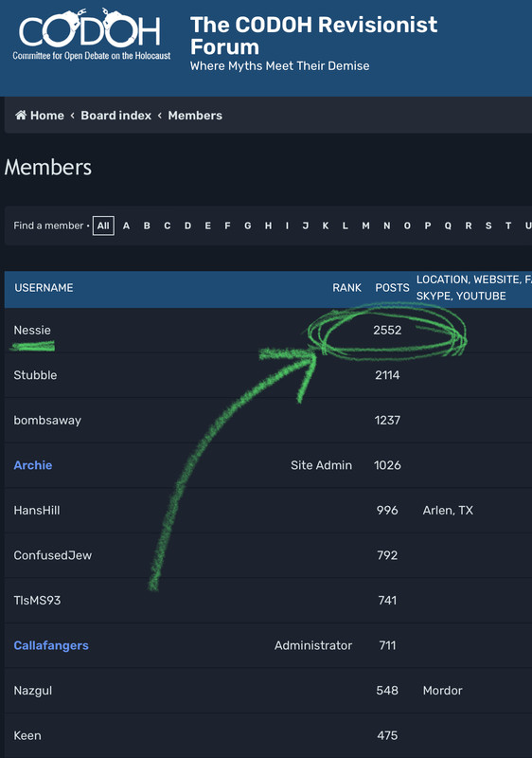Open TlsMS93's member profile
The image size is (532, 758).
point(37,600)
